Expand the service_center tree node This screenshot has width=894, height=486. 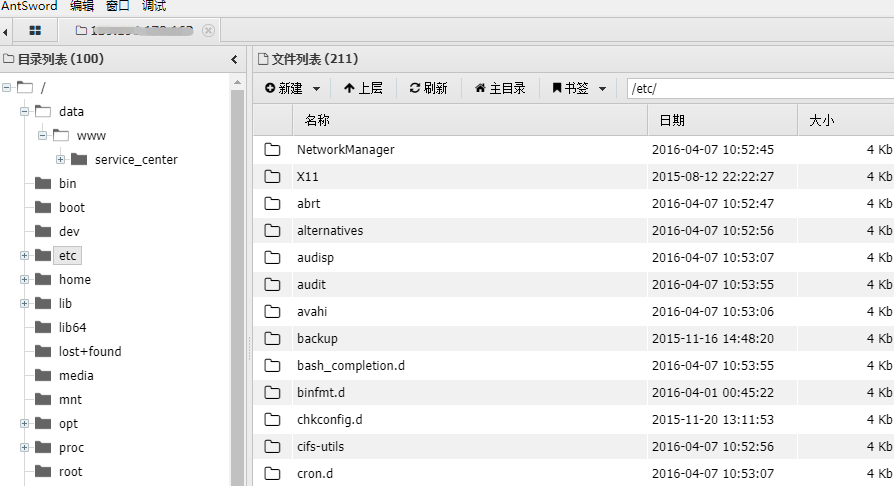[x=60, y=160]
